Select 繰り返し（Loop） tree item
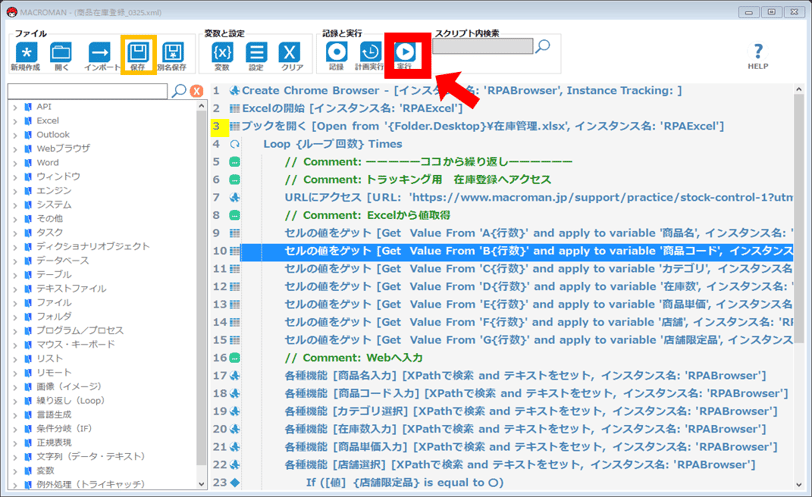This screenshot has width=812, height=497. [71, 400]
